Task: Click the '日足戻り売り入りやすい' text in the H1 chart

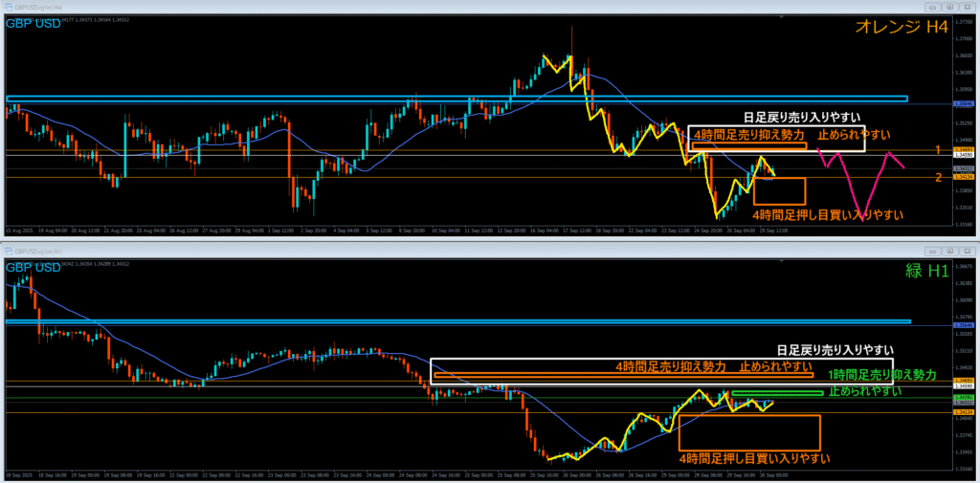Action: [835, 350]
